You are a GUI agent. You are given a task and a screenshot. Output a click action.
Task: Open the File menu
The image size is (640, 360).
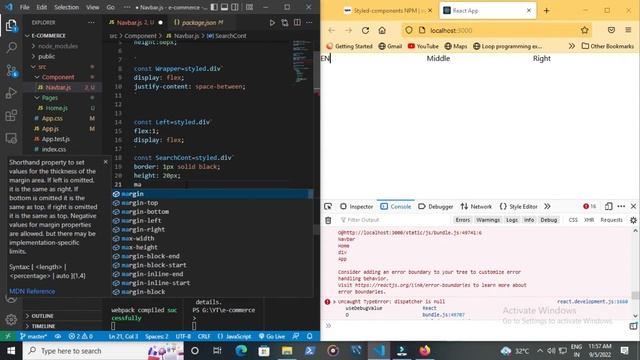pos(24,7)
